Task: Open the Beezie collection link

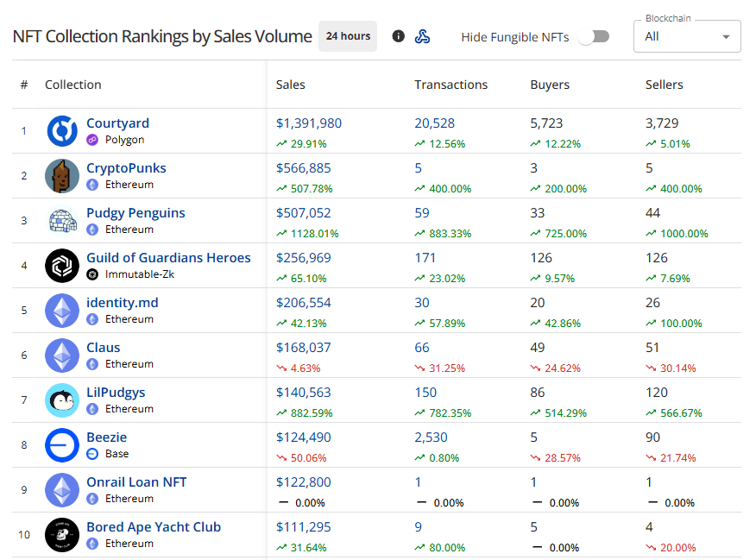Action: [106, 437]
